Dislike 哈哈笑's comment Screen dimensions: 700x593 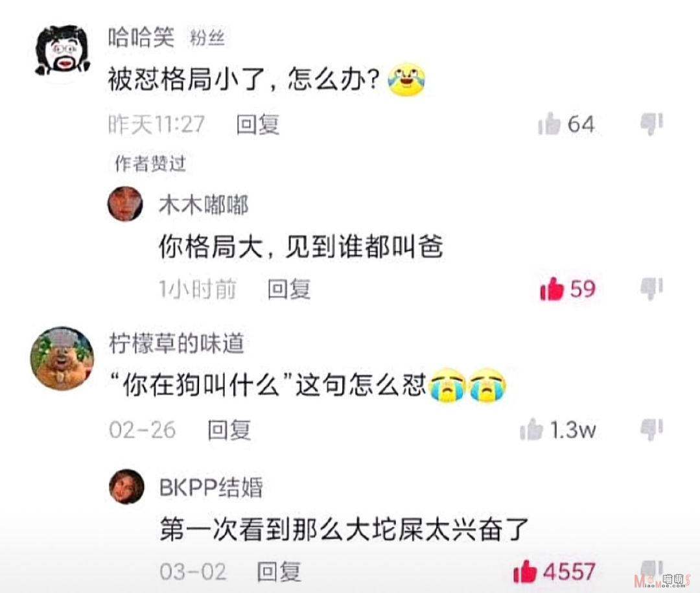[652, 124]
